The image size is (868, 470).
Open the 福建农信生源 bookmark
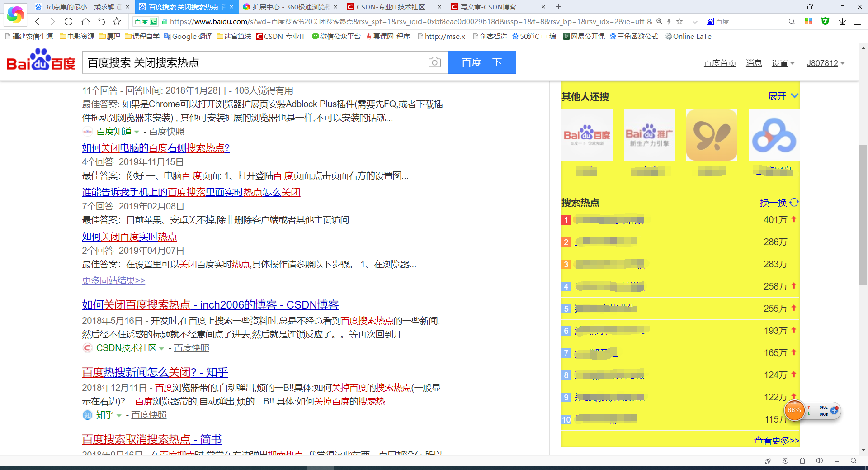pyautogui.click(x=29, y=36)
